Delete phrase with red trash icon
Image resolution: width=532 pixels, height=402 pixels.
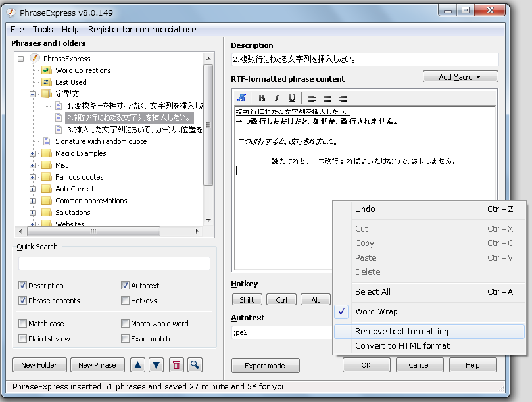click(176, 365)
